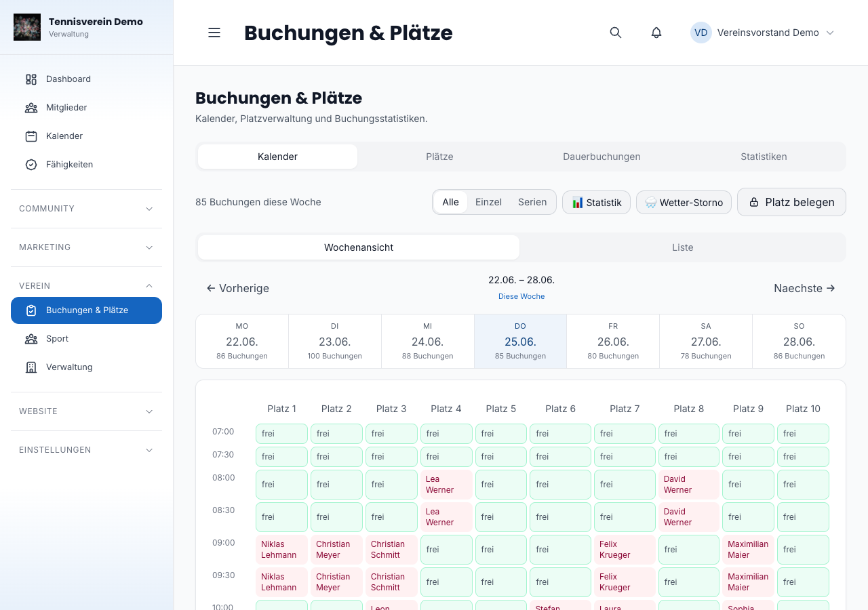
Task: Open Mitglieder in the sidebar
Action: [x=86, y=108]
